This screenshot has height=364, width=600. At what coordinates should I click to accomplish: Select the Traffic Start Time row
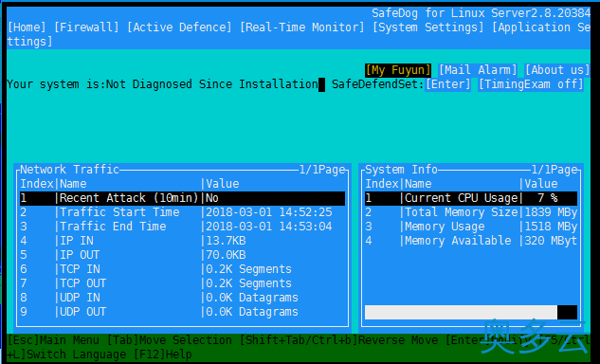pyautogui.click(x=183, y=212)
